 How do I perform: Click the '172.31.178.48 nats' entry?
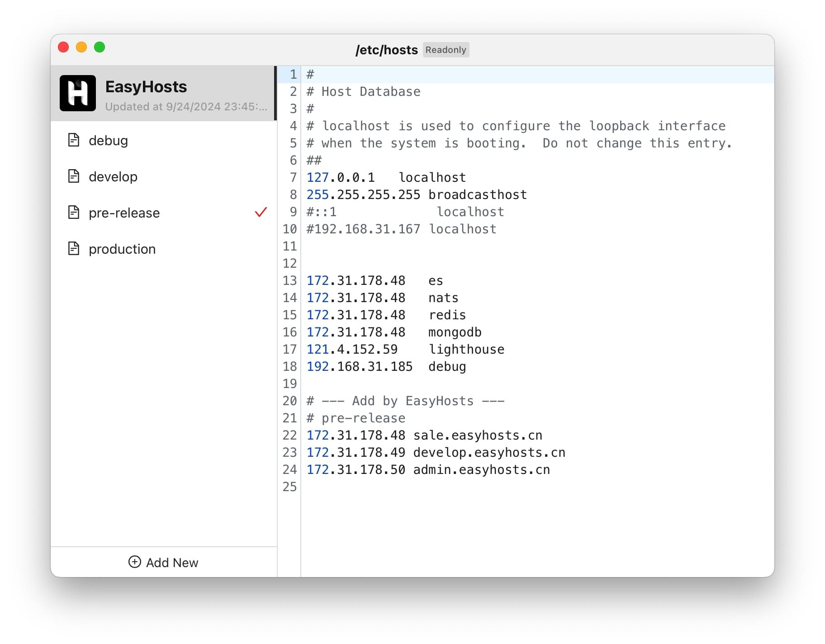tap(383, 298)
